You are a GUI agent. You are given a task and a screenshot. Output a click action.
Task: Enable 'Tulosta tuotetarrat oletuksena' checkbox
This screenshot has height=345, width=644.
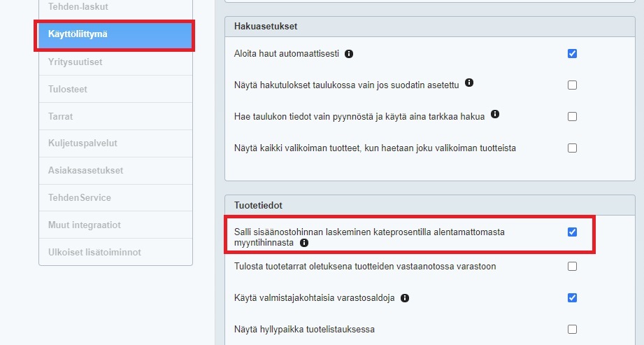(572, 267)
